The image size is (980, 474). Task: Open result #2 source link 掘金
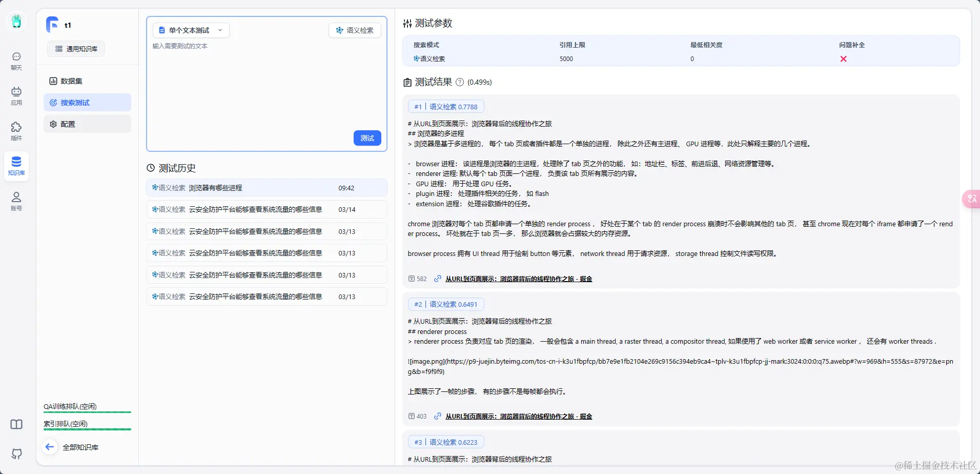519,416
